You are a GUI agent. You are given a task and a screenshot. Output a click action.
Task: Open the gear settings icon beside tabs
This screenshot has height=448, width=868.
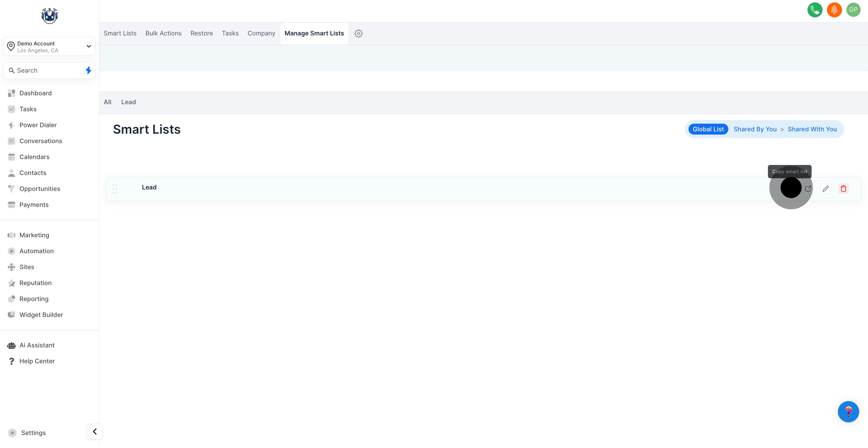click(x=358, y=33)
